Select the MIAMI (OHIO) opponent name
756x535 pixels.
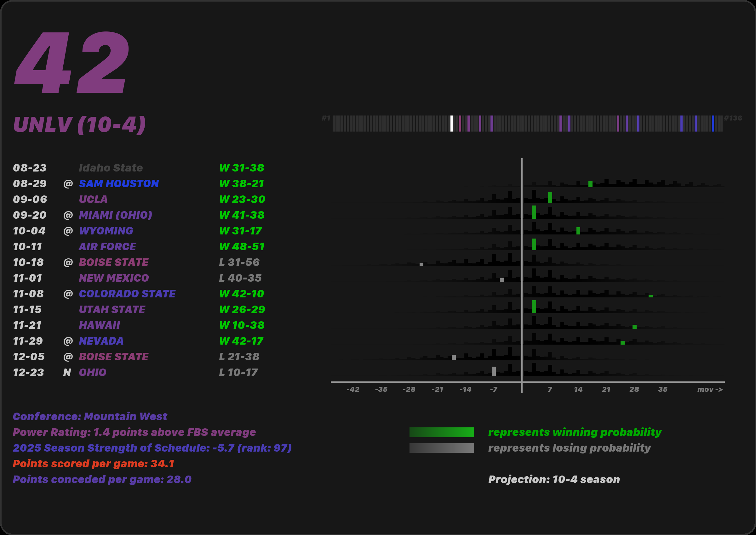[115, 215]
